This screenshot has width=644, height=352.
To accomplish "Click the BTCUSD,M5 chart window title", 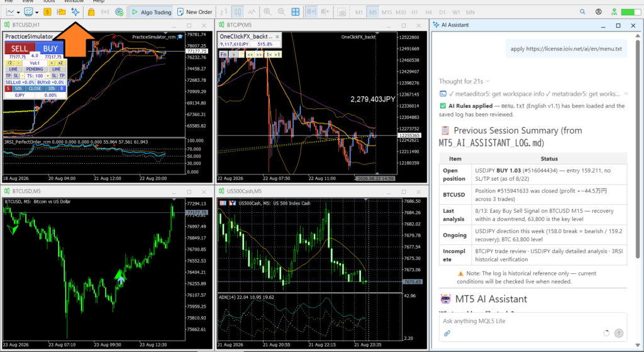I will [x=26, y=191].
